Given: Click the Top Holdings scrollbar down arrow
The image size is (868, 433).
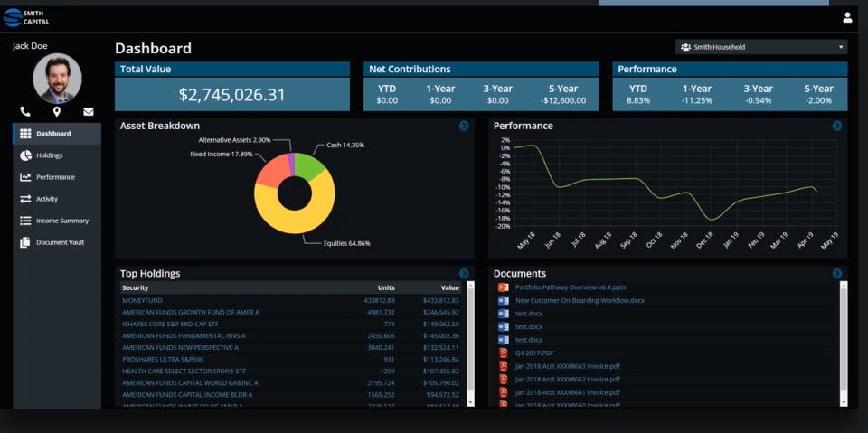Looking at the screenshot, I should 470,402.
